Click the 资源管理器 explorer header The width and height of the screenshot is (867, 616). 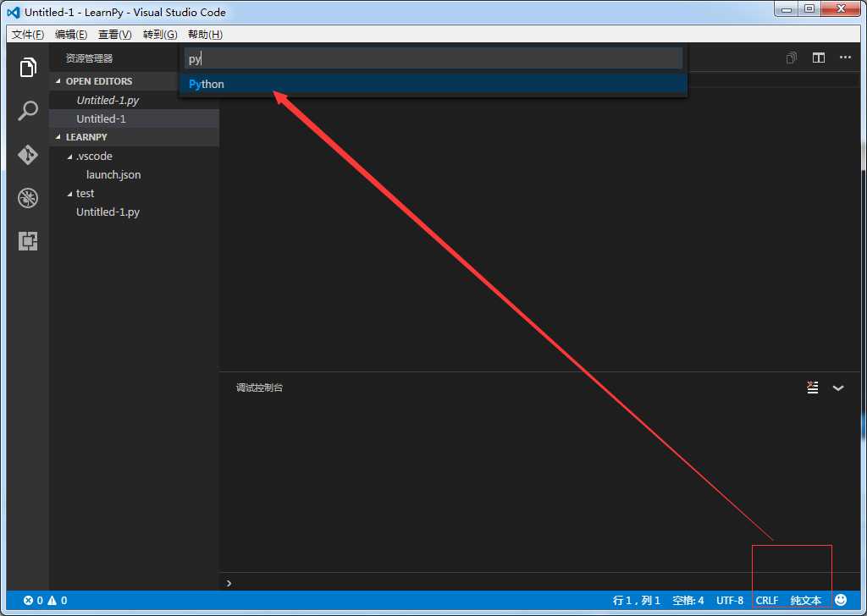[x=89, y=58]
